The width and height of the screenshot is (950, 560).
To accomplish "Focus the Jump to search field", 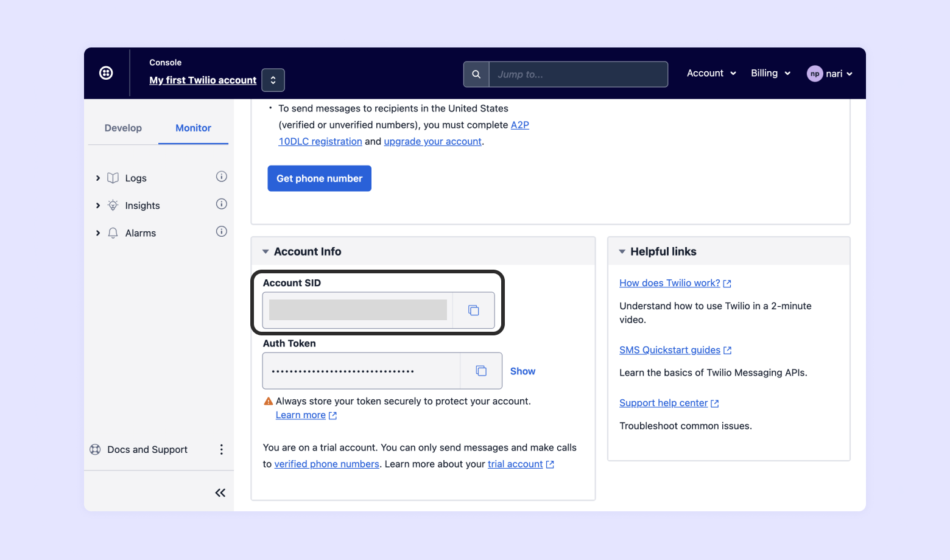I will pos(579,74).
